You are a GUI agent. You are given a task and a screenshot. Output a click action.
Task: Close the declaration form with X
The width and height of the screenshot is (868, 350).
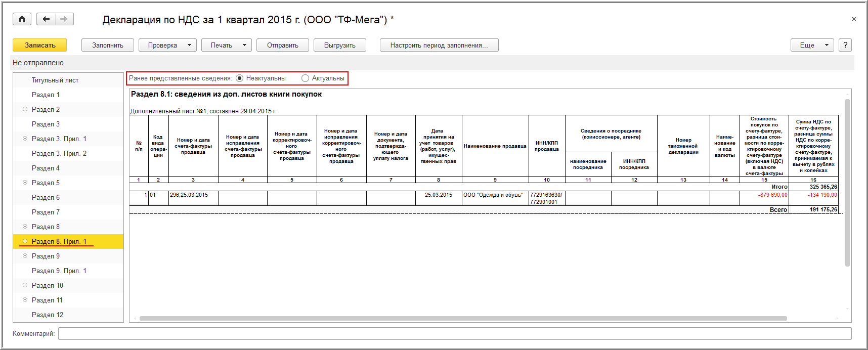tap(854, 19)
